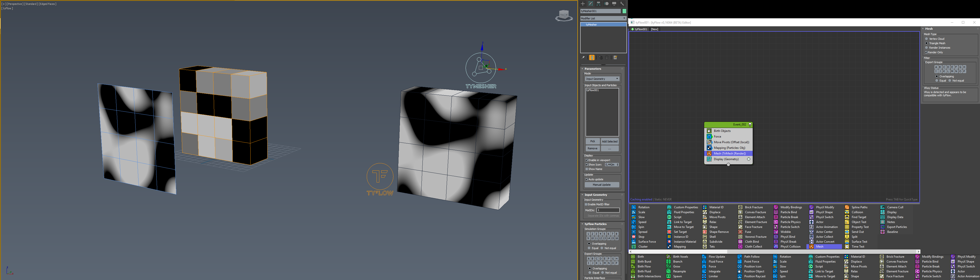
Task: Pick the Mapping operator in depot
Action: [x=676, y=247]
